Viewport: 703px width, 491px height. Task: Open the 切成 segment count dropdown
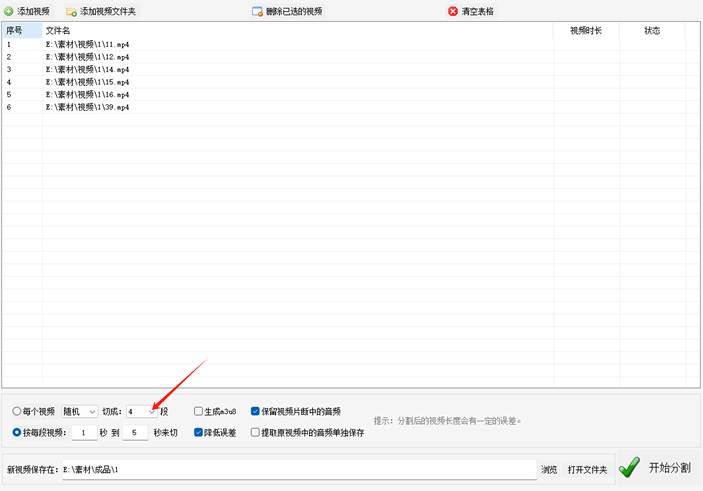(142, 411)
